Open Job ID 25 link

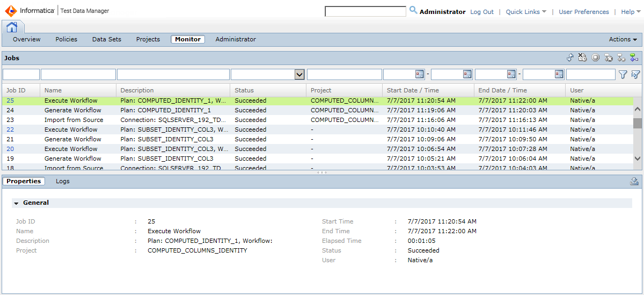click(10, 100)
